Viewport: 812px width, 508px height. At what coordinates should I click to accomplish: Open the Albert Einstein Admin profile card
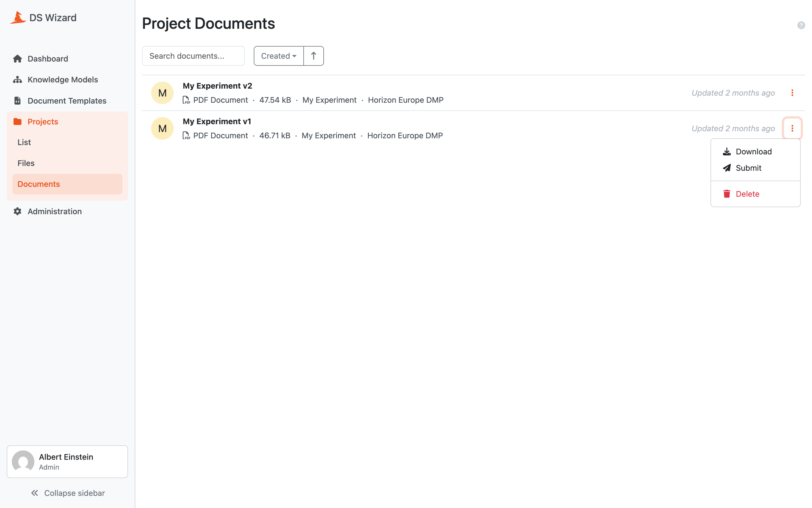[x=67, y=462]
